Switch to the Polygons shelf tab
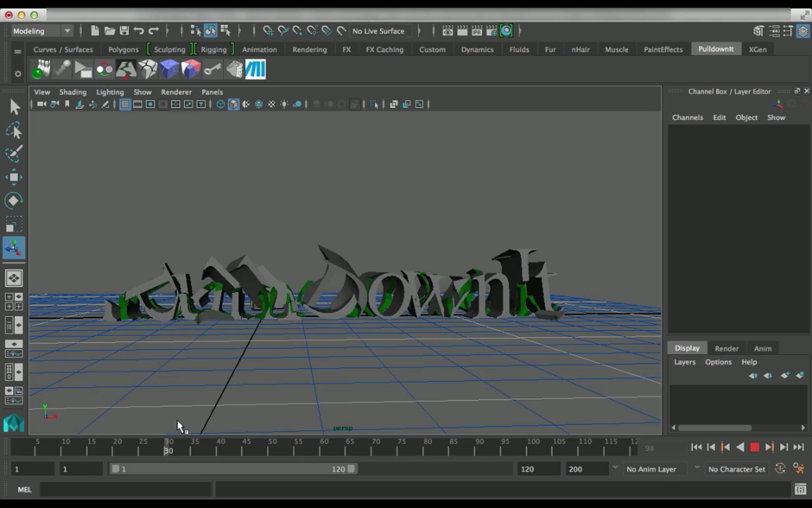Viewport: 812px width, 508px height. click(123, 49)
